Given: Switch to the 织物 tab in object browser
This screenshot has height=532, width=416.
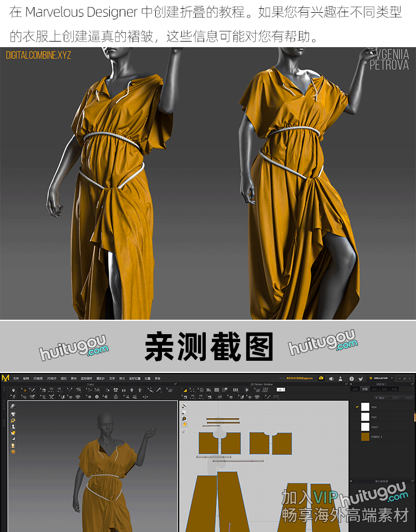Looking at the screenshot, I should pyautogui.click(x=365, y=389).
